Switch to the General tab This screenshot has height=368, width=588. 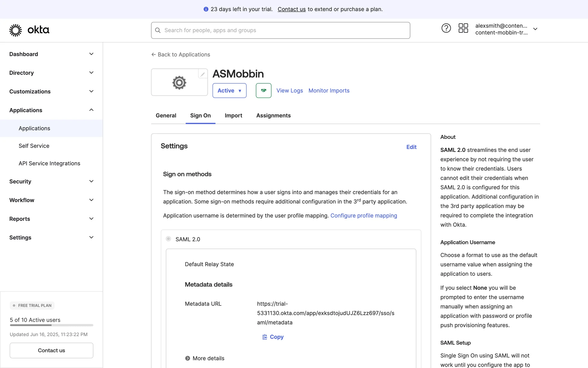coord(166,116)
